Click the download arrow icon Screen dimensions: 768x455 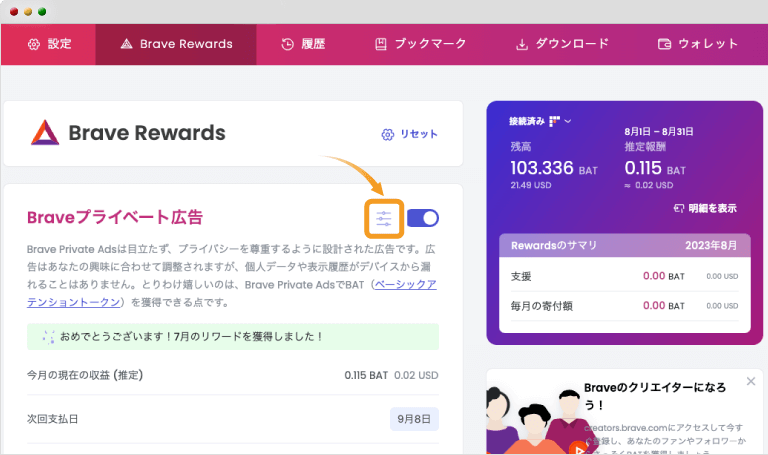tap(522, 45)
